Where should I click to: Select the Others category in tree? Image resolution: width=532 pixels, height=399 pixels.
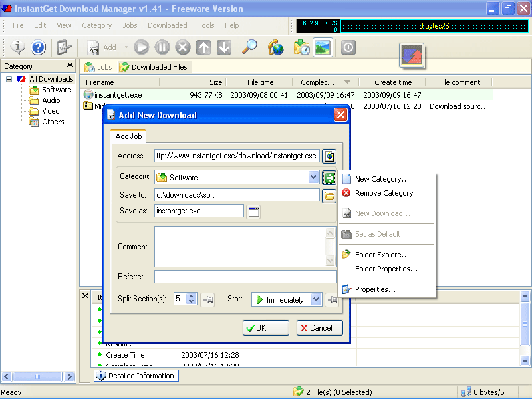coord(53,122)
